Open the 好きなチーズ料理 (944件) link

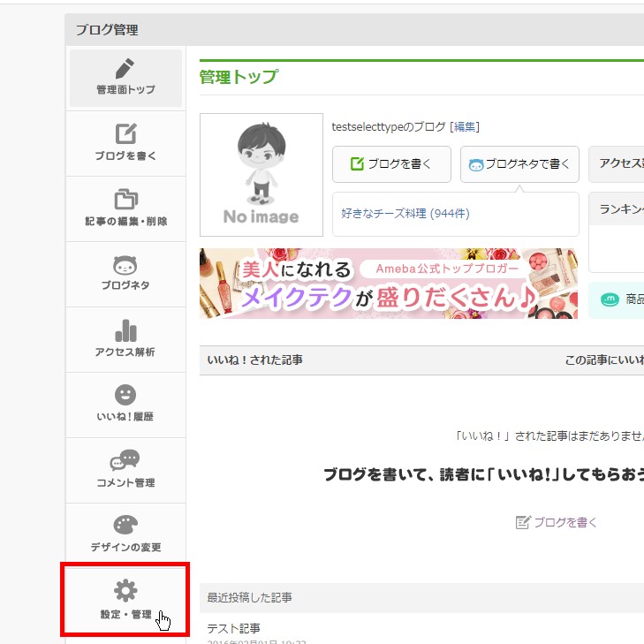point(405,213)
